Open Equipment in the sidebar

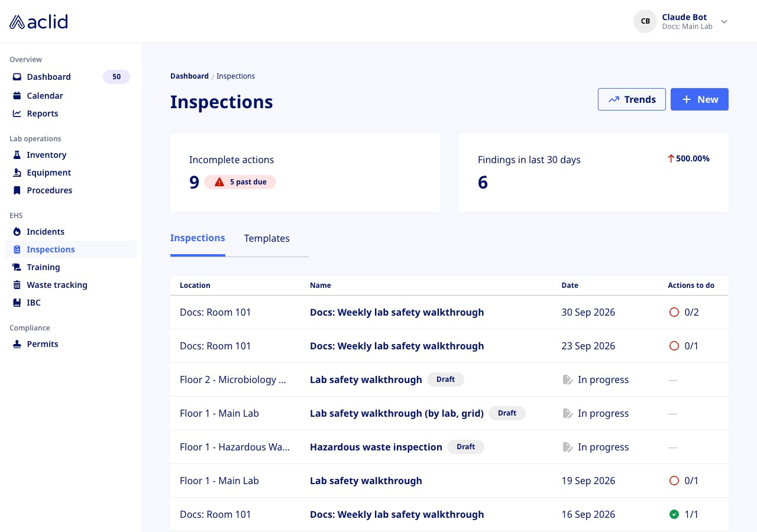tap(71, 173)
